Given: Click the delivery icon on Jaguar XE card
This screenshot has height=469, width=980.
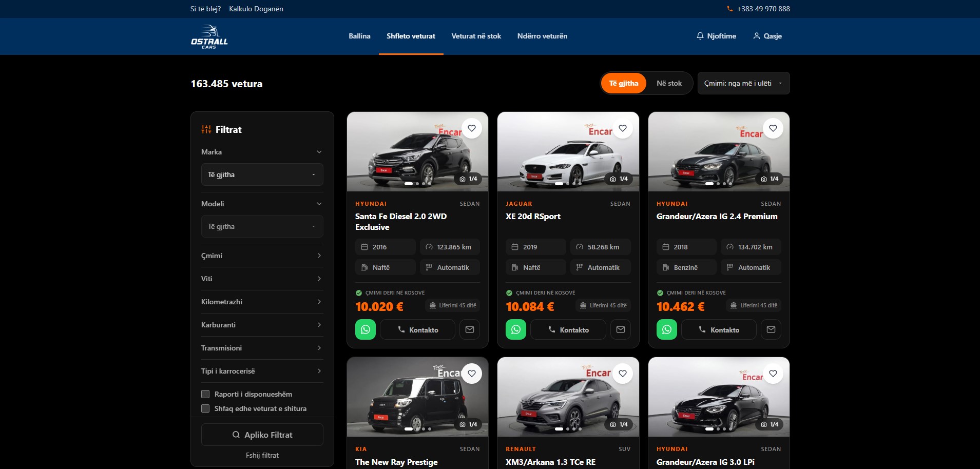Looking at the screenshot, I should point(583,305).
